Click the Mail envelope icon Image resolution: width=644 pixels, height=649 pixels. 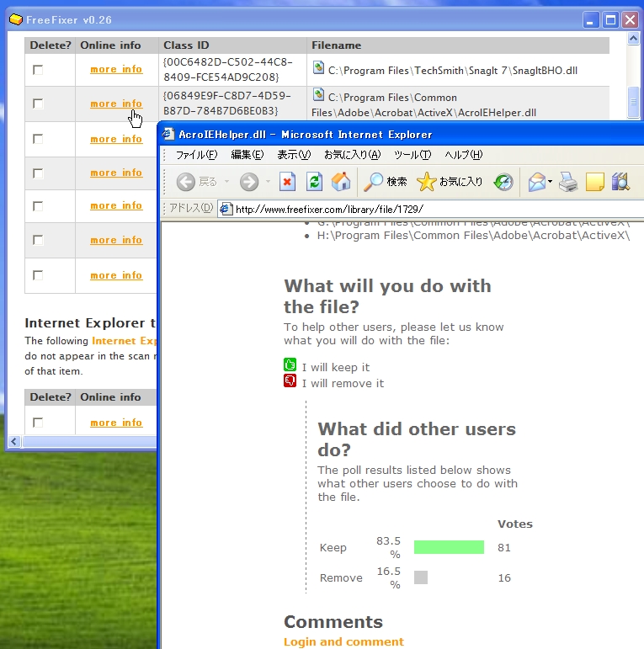pyautogui.click(x=537, y=182)
